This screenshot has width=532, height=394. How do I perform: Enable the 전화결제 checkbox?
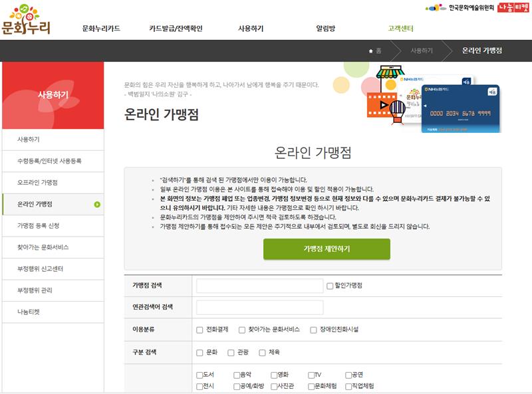[x=199, y=330]
